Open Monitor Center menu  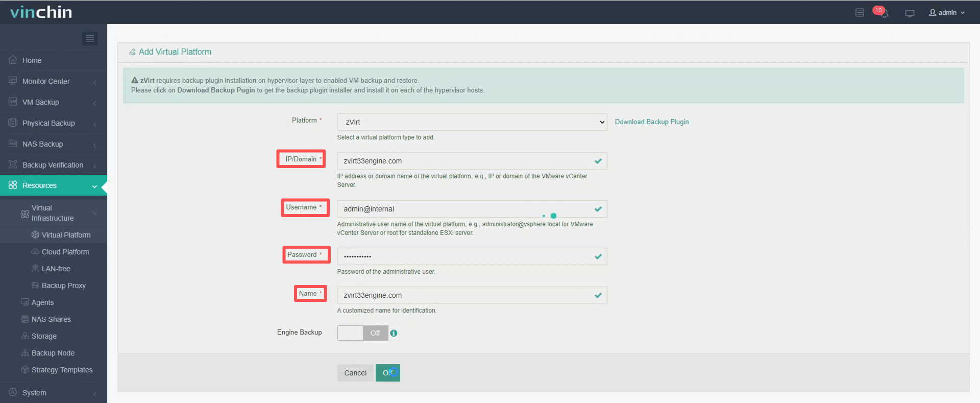pos(54,81)
